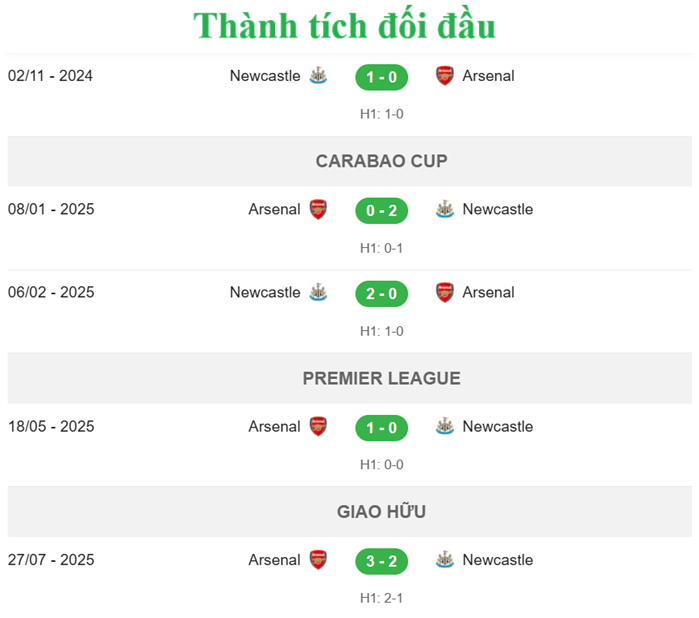Click Newcastle crest in 08/01 - 2025 match

445,210
